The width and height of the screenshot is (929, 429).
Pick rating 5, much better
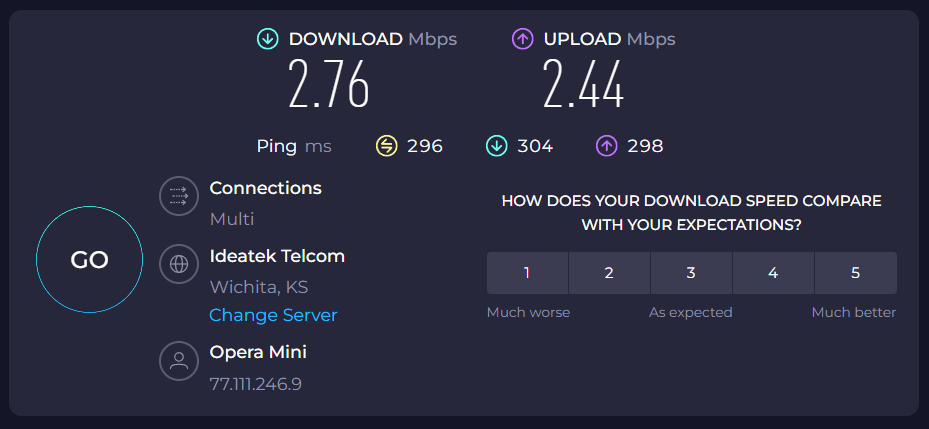click(x=855, y=273)
